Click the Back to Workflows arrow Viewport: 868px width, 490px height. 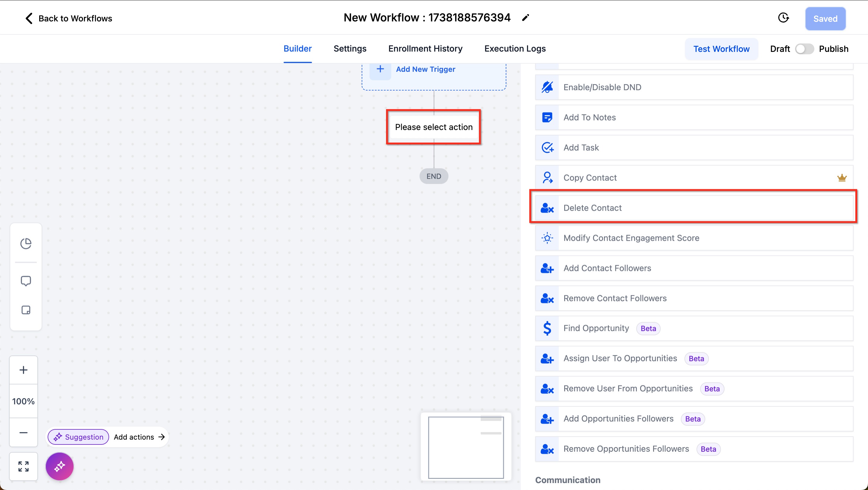[x=29, y=18]
